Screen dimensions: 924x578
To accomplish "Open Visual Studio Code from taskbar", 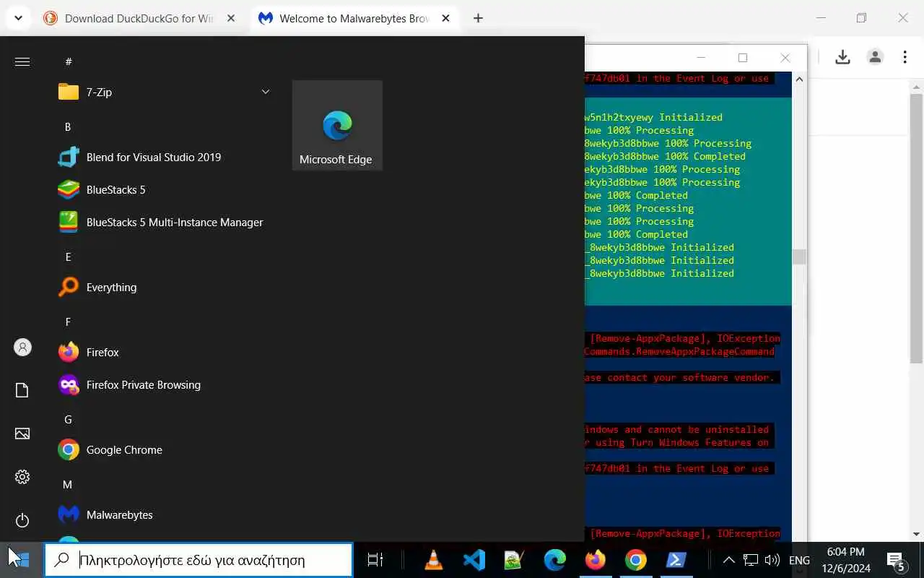I will click(x=474, y=560).
